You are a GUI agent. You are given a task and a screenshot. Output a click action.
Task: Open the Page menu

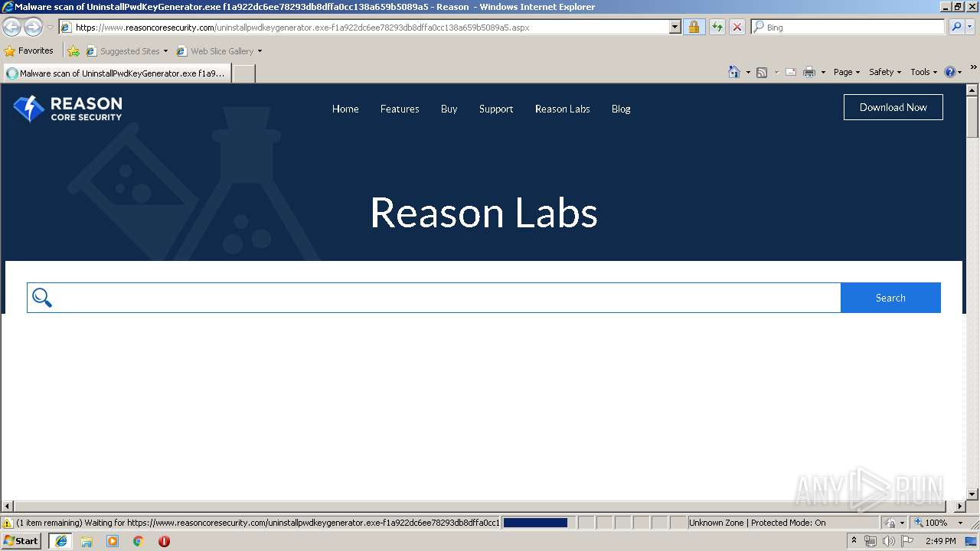click(846, 72)
